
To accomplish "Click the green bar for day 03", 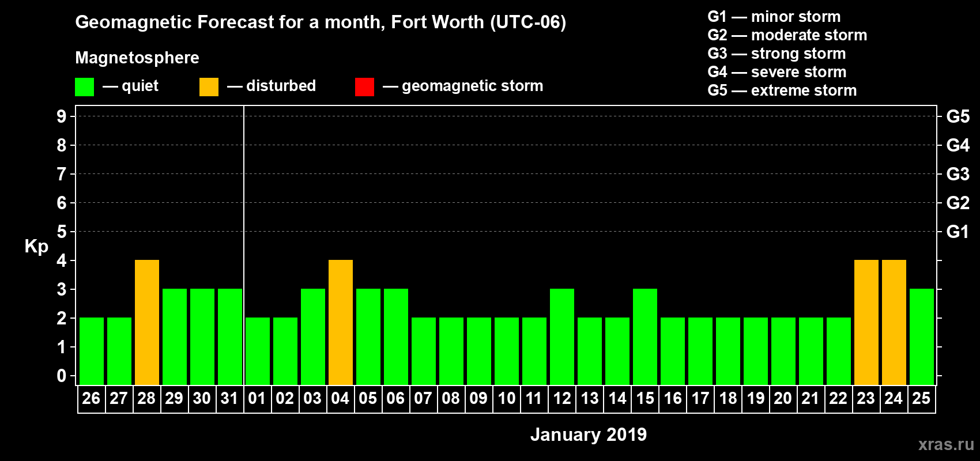I will (x=313, y=337).
